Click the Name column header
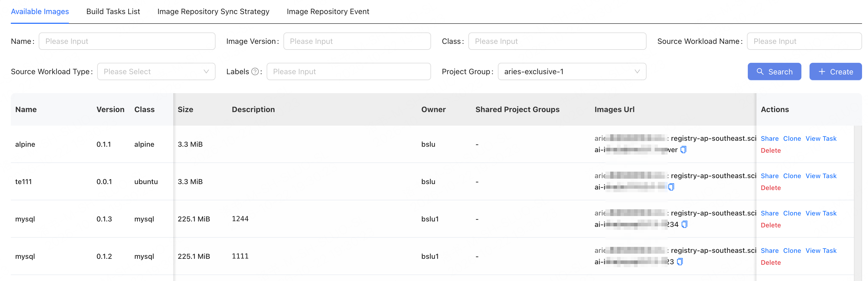The height and width of the screenshot is (281, 868). click(26, 109)
